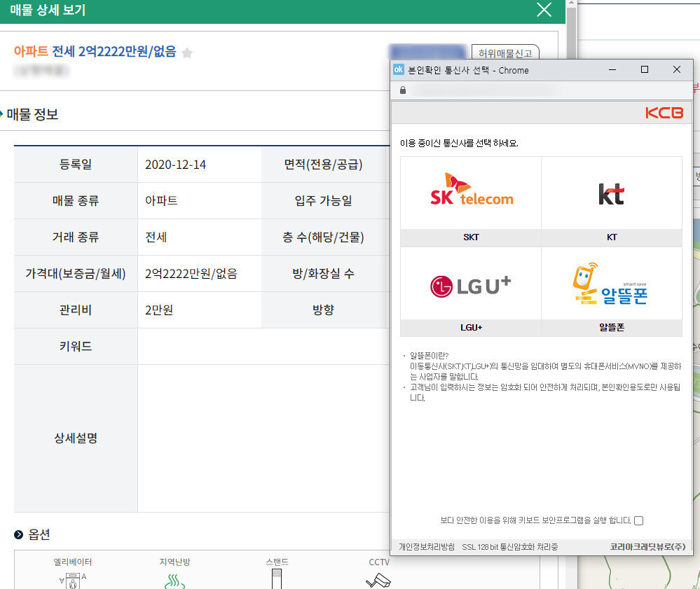Viewport: 700px width, 589px height.
Task: Choose the 알뜰폰 carrier logo
Action: click(x=612, y=284)
